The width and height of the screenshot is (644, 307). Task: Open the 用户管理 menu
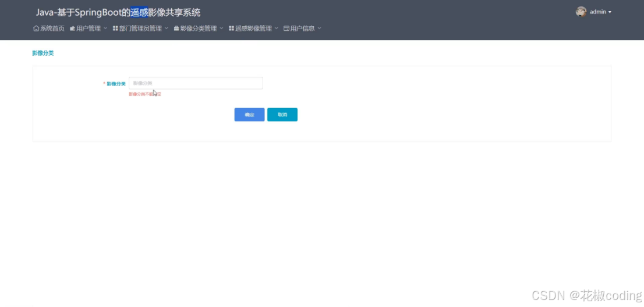89,28
